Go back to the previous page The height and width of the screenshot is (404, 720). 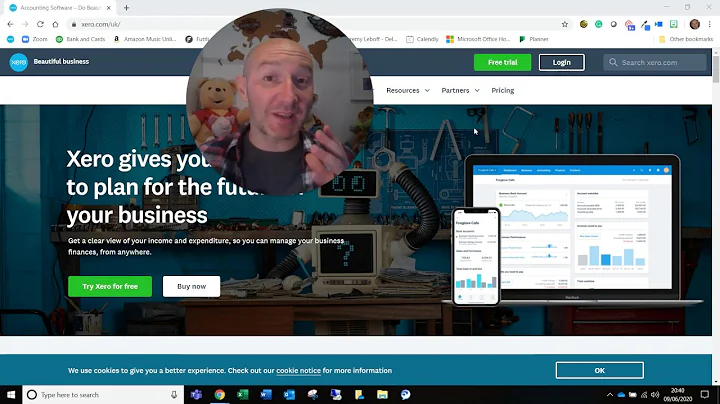coord(10,24)
